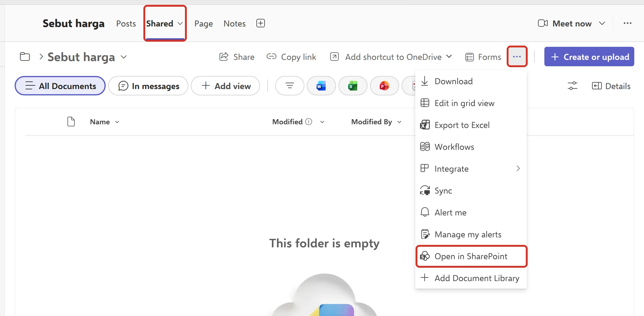Screen dimensions: 644x316
Task: Select the Shared tab
Action: point(160,23)
